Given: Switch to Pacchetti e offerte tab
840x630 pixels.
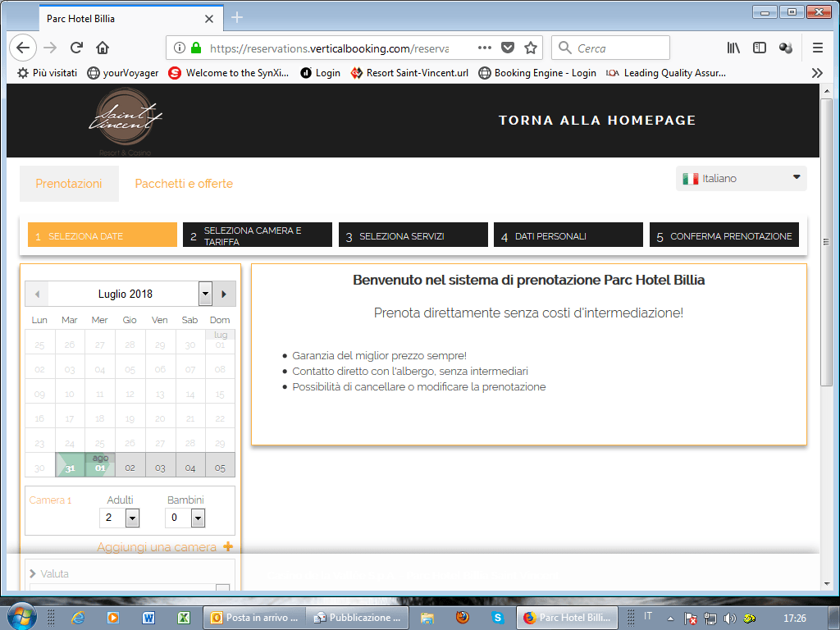Looking at the screenshot, I should click(184, 184).
